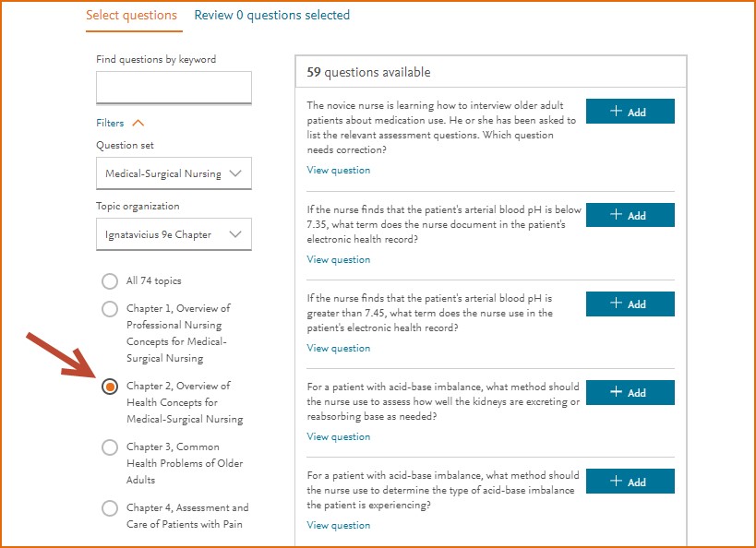Select the Chapter 1 Professional Nursing Concepts radio button
This screenshot has width=756, height=548.
coord(110,308)
